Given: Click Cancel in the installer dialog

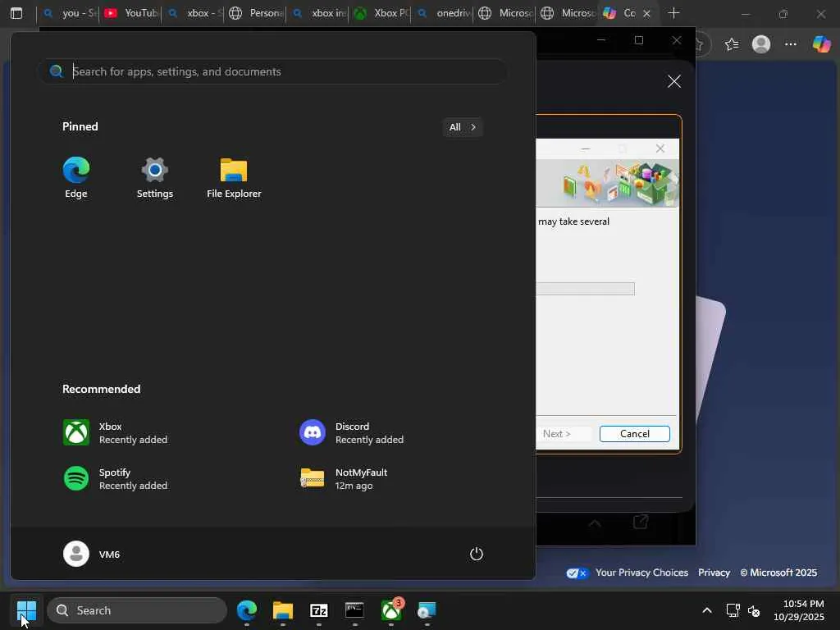Looking at the screenshot, I should click(x=634, y=433).
